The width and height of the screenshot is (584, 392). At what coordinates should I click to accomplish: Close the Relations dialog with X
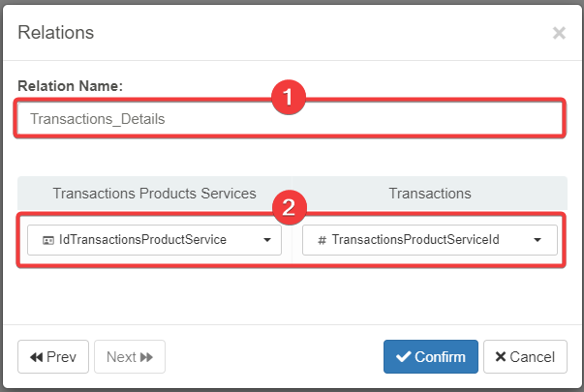(559, 33)
